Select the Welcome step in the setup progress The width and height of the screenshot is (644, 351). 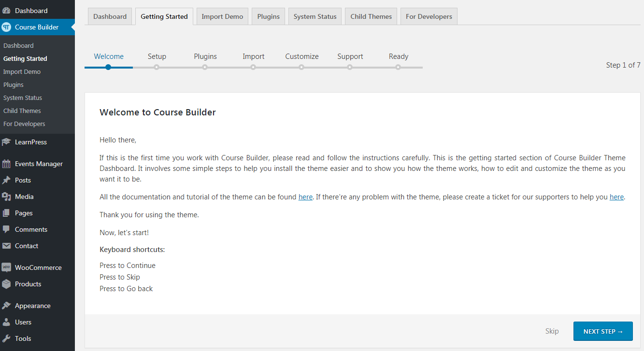click(x=109, y=60)
